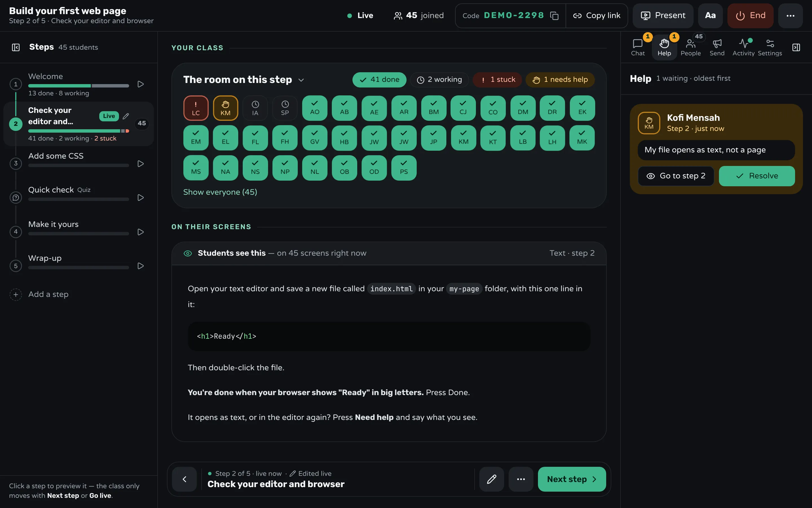This screenshot has width=812, height=508.
Task: Open the Activity tab
Action: [x=743, y=47]
